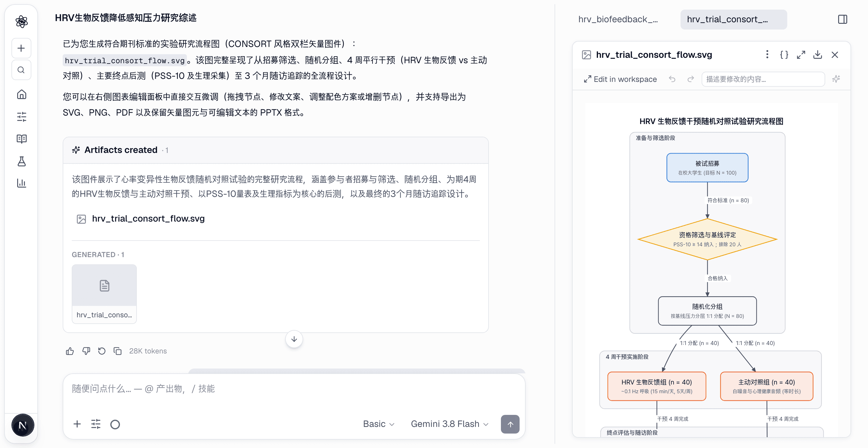Thumbs up the response
The width and height of the screenshot is (868, 448).
click(x=70, y=351)
